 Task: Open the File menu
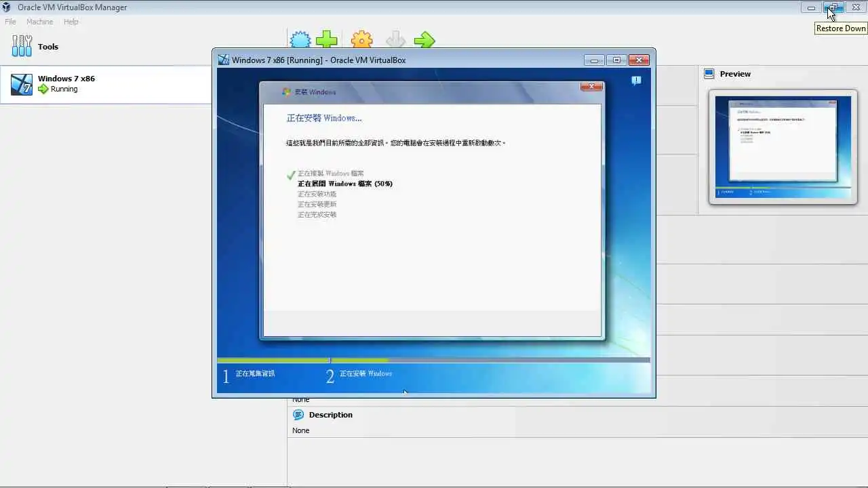(x=10, y=22)
